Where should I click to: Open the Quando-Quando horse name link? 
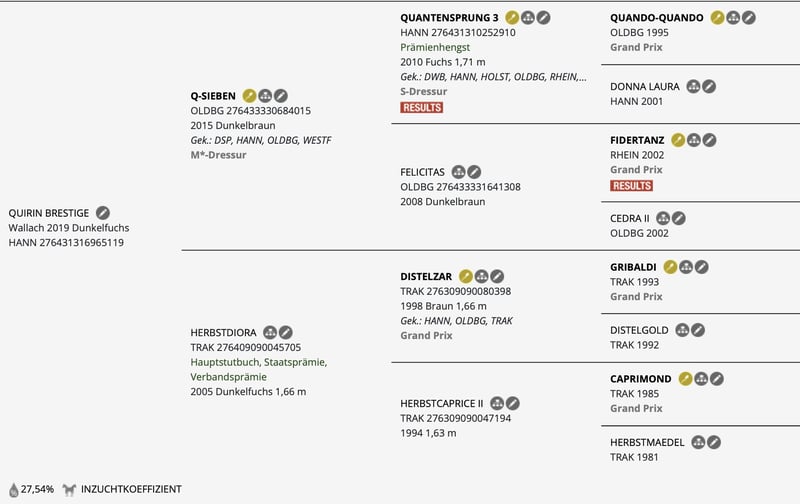(657, 17)
